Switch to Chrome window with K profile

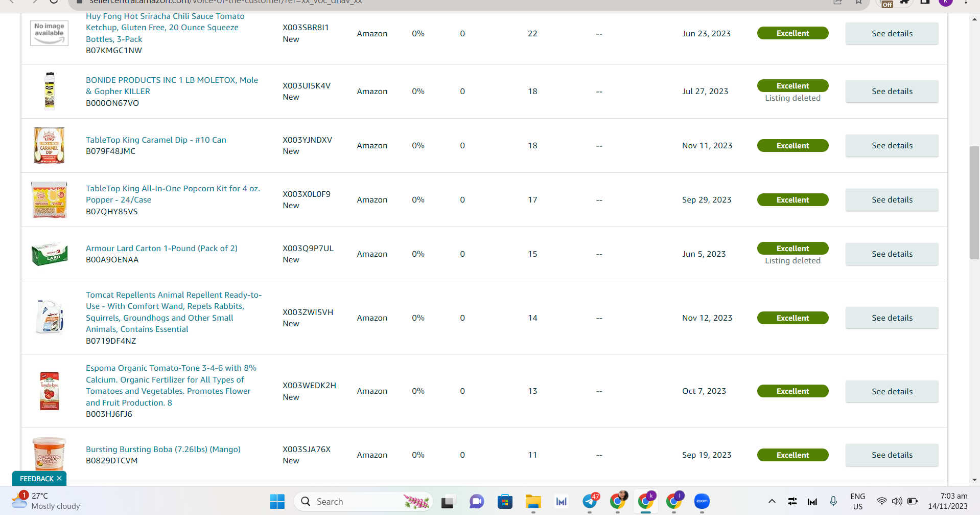coord(646,501)
